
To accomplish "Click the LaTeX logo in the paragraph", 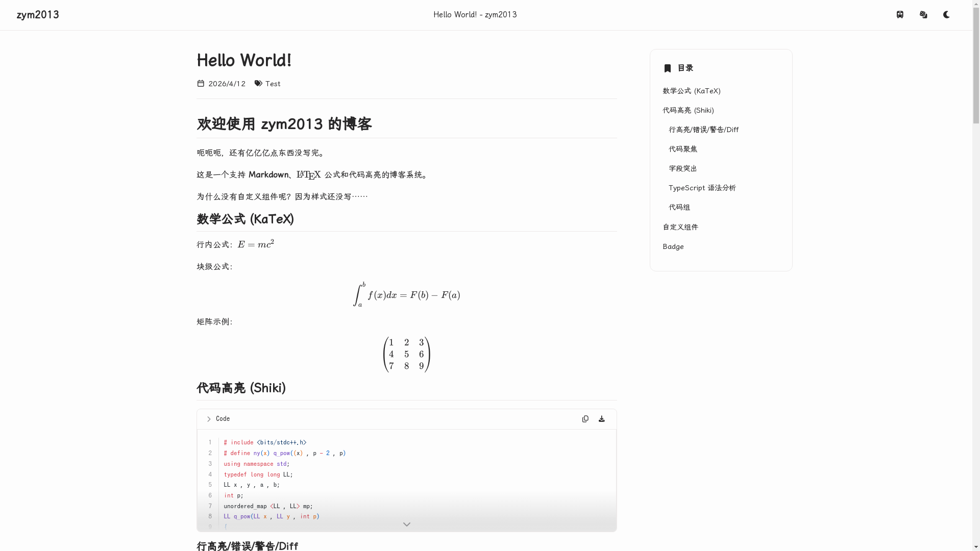I will pos(309,175).
